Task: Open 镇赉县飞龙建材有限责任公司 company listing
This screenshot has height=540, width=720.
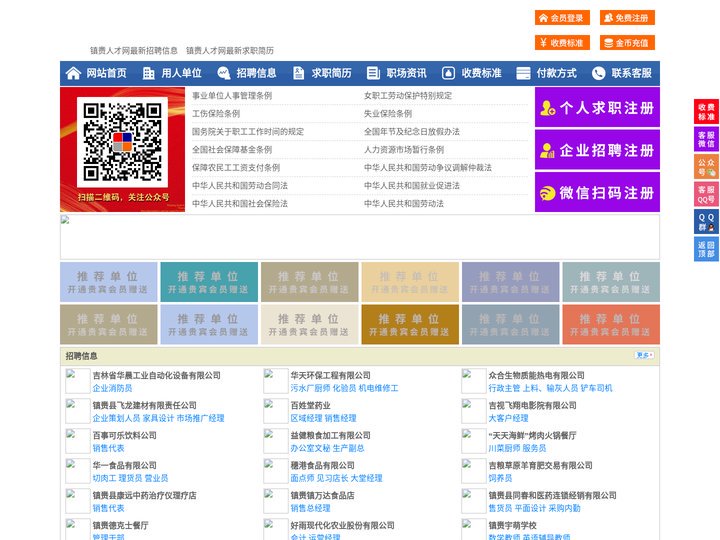Action: click(x=144, y=405)
